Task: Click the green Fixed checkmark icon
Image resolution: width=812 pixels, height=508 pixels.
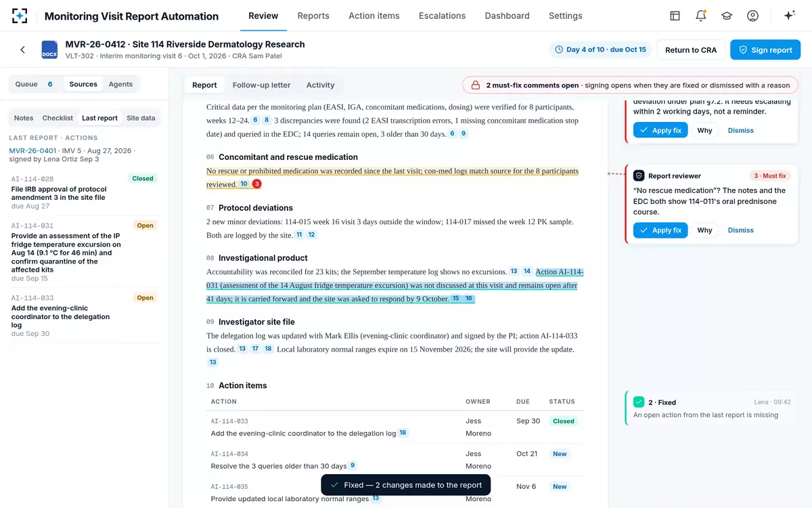Action: pyautogui.click(x=639, y=402)
